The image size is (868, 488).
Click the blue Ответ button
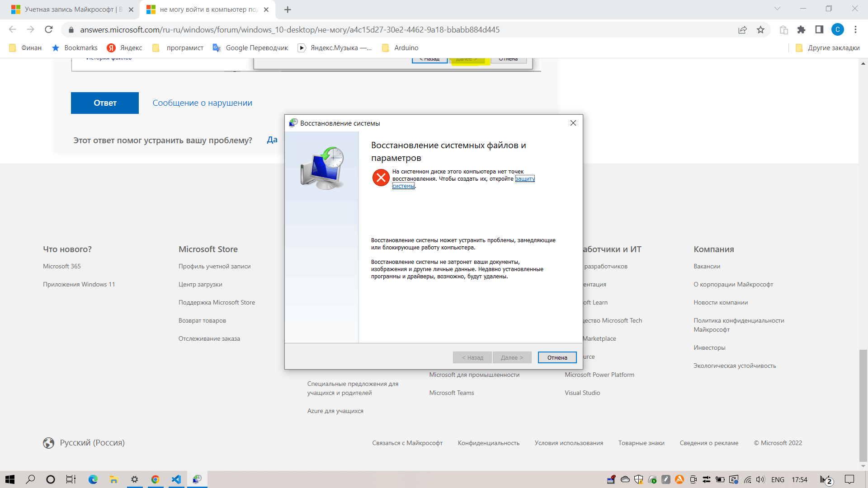tap(105, 103)
